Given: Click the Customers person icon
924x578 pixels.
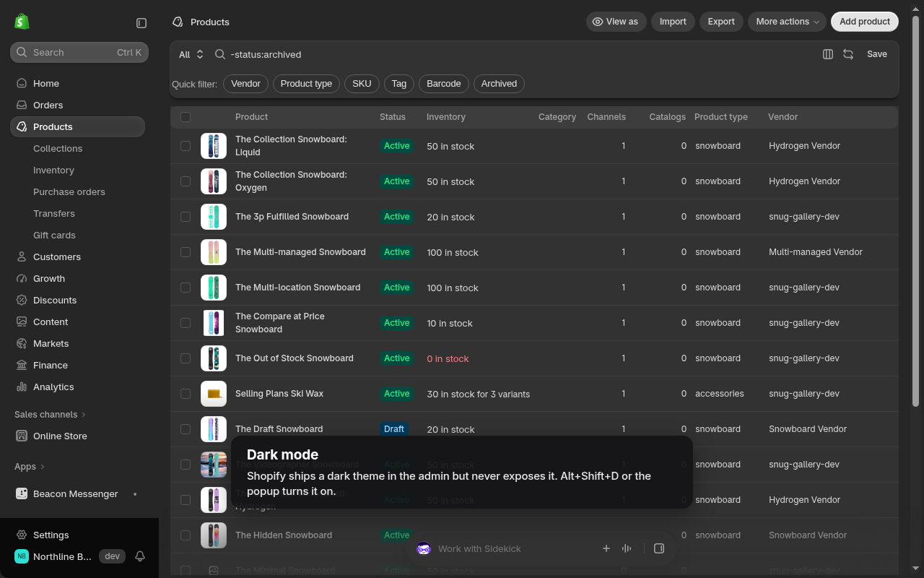Looking at the screenshot, I should click(x=22, y=256).
